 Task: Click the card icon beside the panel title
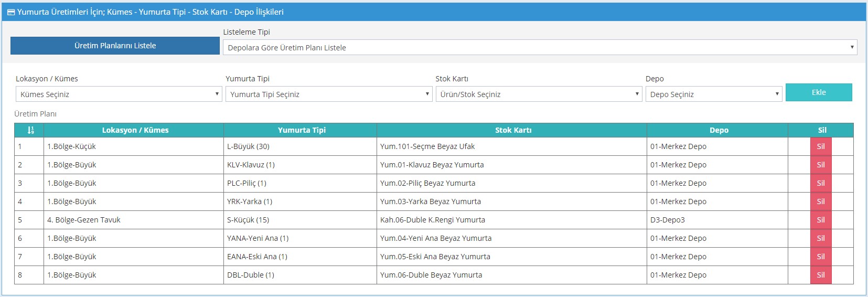[x=11, y=12]
